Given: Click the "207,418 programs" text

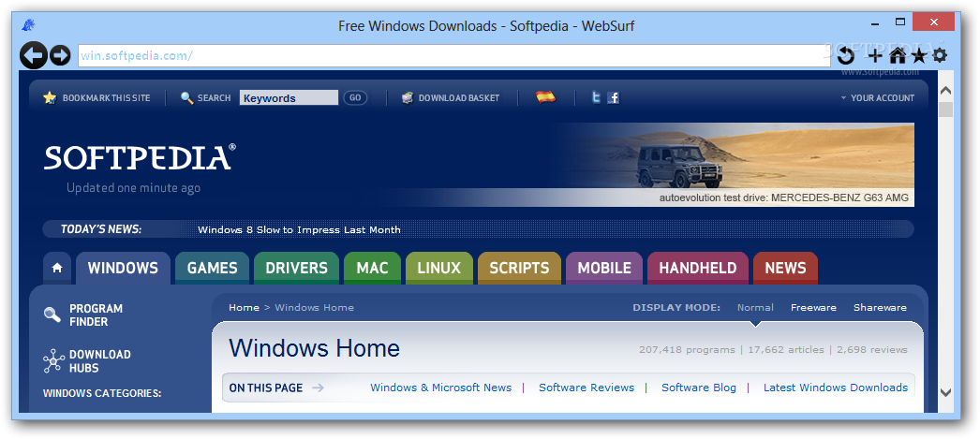Looking at the screenshot, I should [687, 350].
